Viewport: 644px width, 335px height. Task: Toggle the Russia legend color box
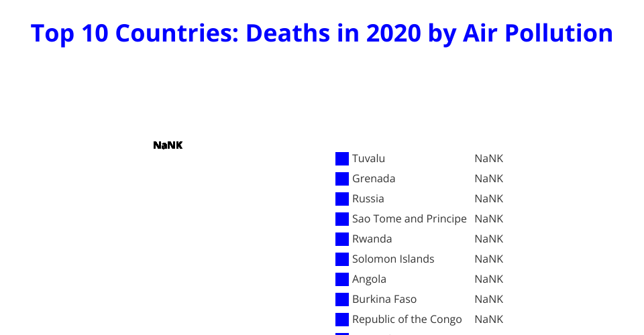[x=342, y=199]
